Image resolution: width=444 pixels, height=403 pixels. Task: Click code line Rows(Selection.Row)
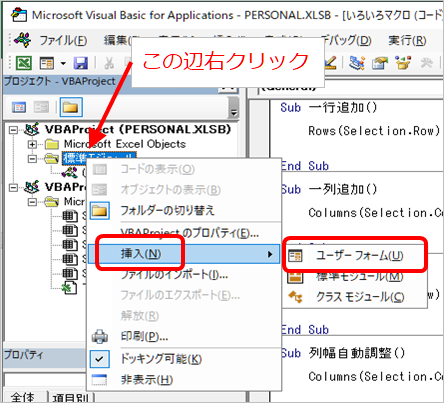(x=374, y=131)
